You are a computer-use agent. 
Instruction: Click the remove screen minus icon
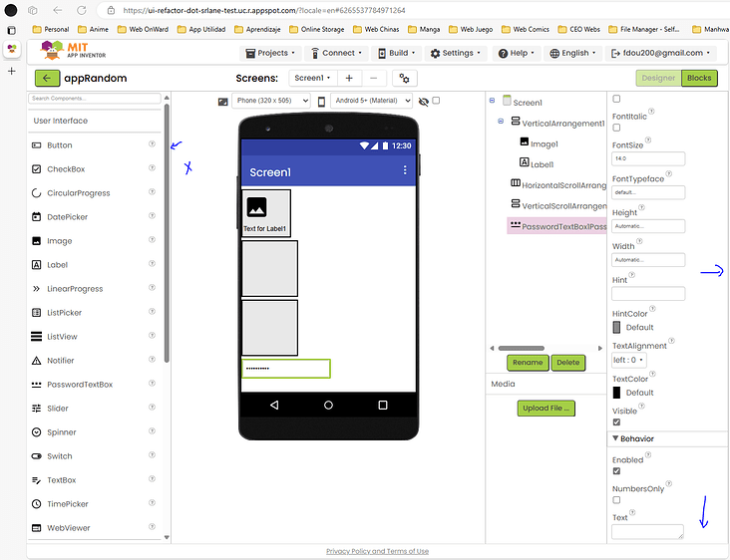(374, 78)
